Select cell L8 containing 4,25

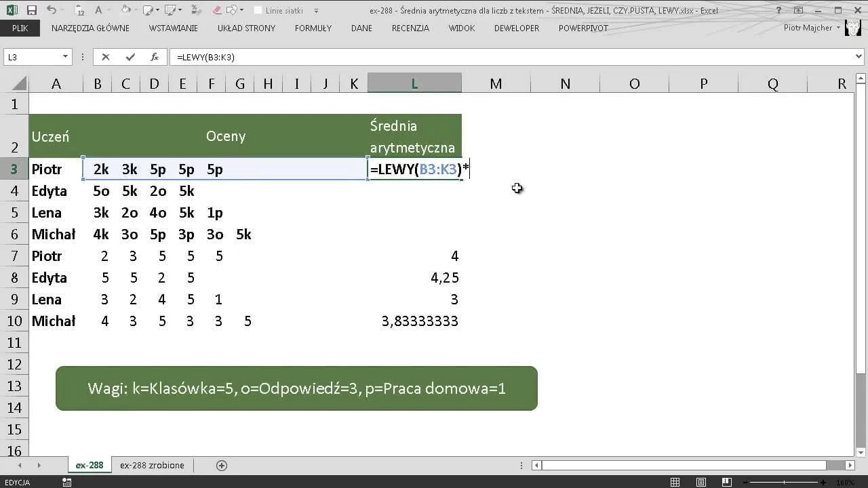pyautogui.click(x=414, y=278)
